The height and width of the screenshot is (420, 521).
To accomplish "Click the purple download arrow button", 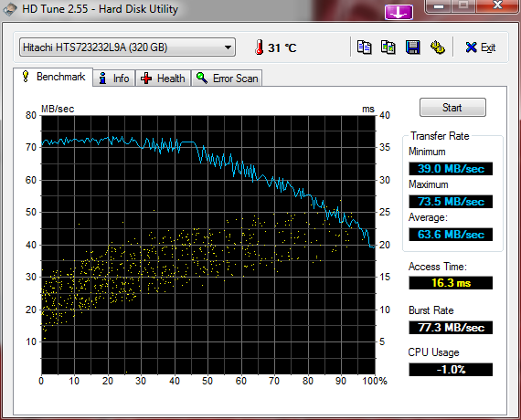I will (x=399, y=12).
